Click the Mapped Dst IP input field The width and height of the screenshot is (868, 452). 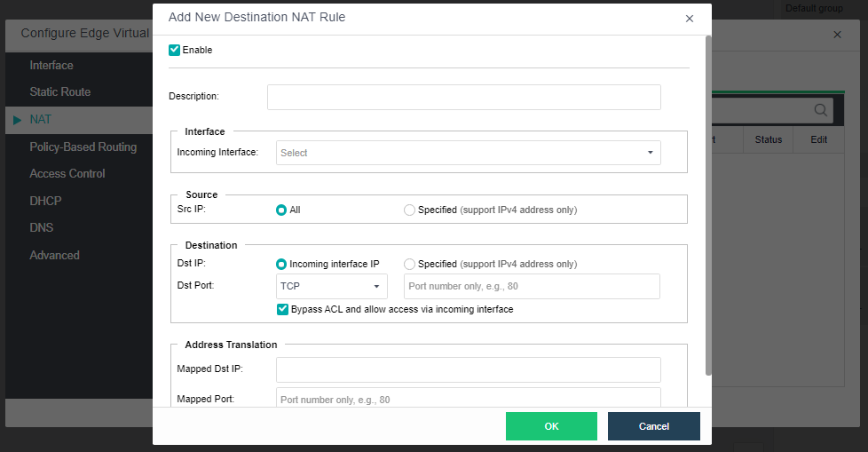tap(468, 369)
